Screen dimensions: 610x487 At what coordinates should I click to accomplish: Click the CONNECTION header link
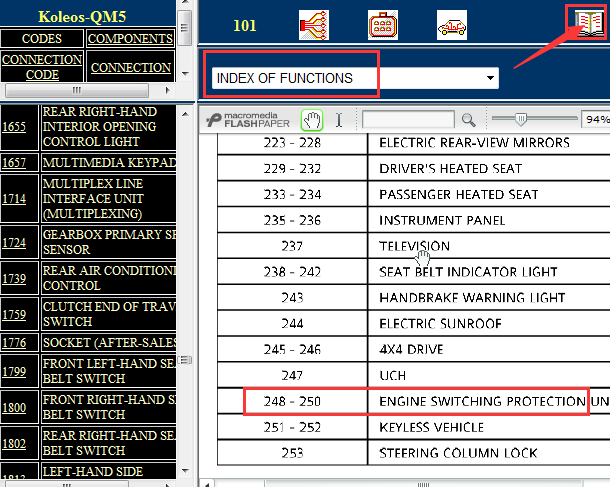(x=129, y=67)
